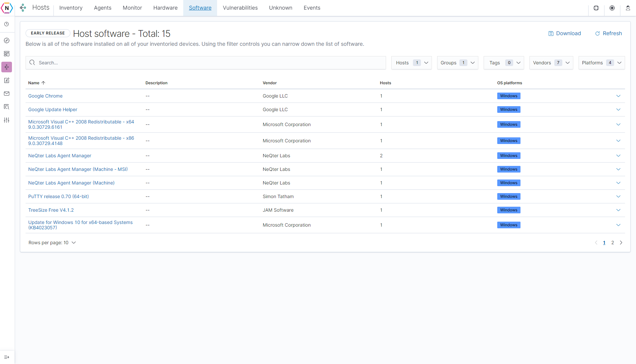The height and width of the screenshot is (364, 636).
Task: Expand the Google Chrome row
Action: click(x=618, y=96)
